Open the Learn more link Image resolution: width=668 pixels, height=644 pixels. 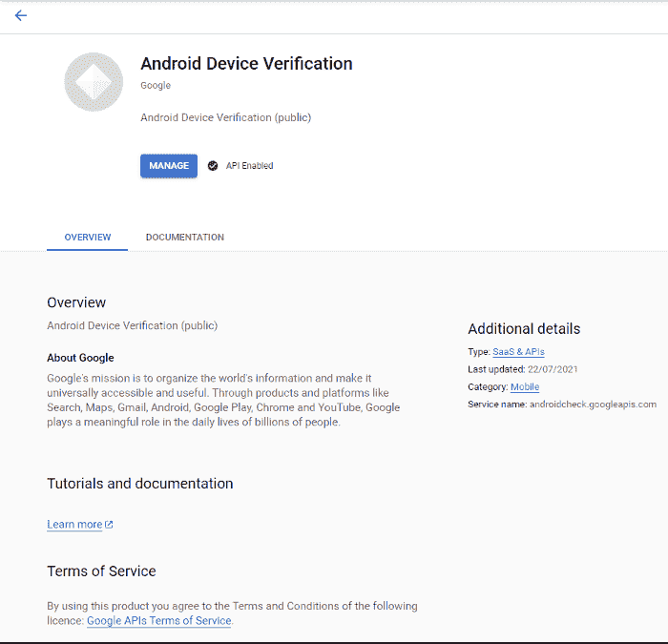[x=74, y=525]
